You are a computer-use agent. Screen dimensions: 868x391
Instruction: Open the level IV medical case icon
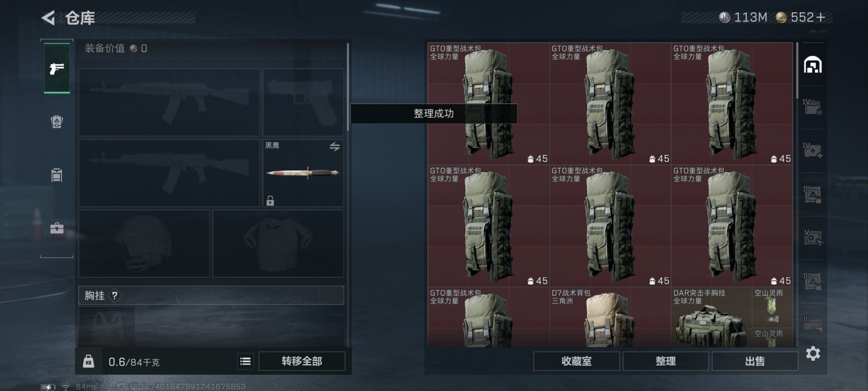[x=812, y=151]
